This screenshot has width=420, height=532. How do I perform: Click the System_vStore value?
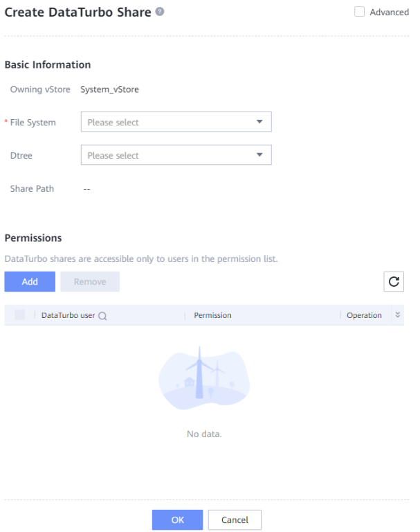pyautogui.click(x=109, y=89)
